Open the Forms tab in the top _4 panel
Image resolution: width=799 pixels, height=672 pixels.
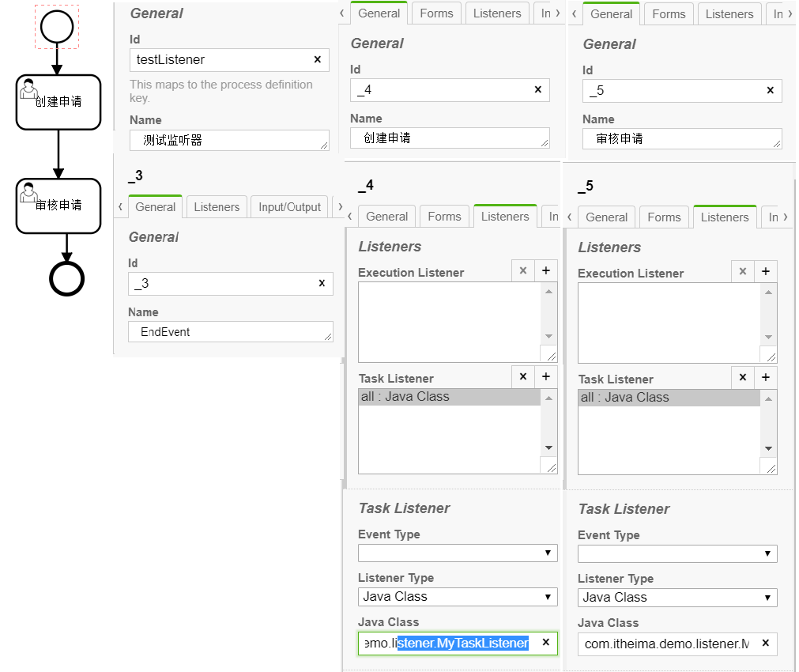pyautogui.click(x=436, y=13)
